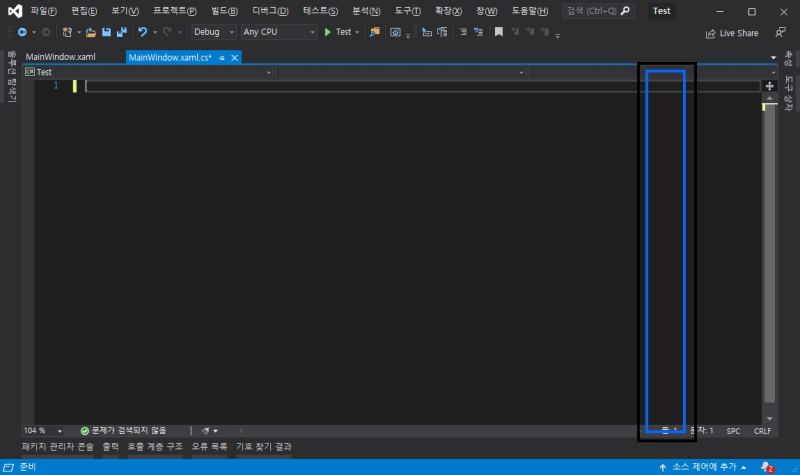Save the file with the floppy icon
This screenshot has height=475, width=800.
106,32
